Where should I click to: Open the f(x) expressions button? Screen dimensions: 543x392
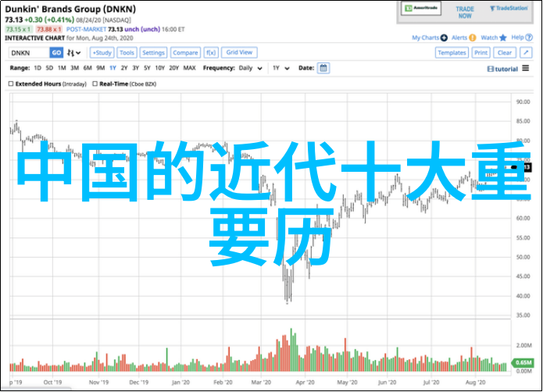pyautogui.click(x=211, y=53)
